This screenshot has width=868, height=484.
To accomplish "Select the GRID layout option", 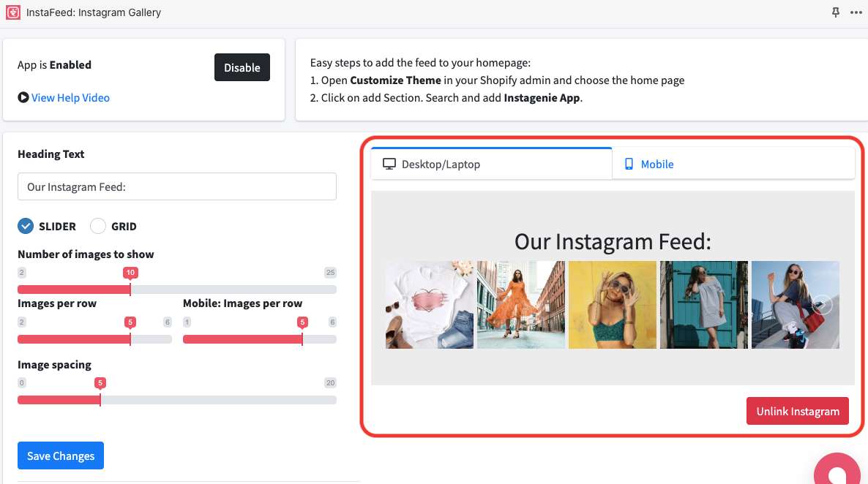I will [98, 226].
